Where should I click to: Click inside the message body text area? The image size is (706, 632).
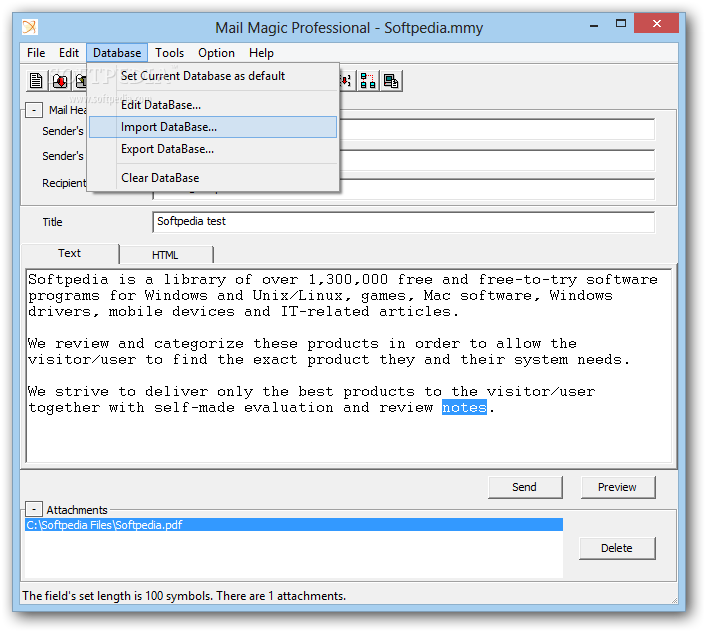point(349,366)
